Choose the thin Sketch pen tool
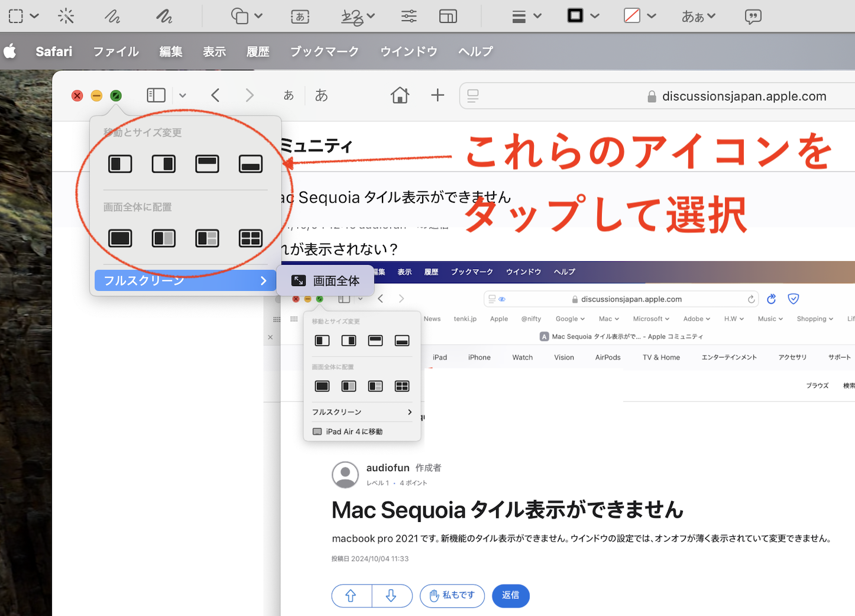 [112, 16]
